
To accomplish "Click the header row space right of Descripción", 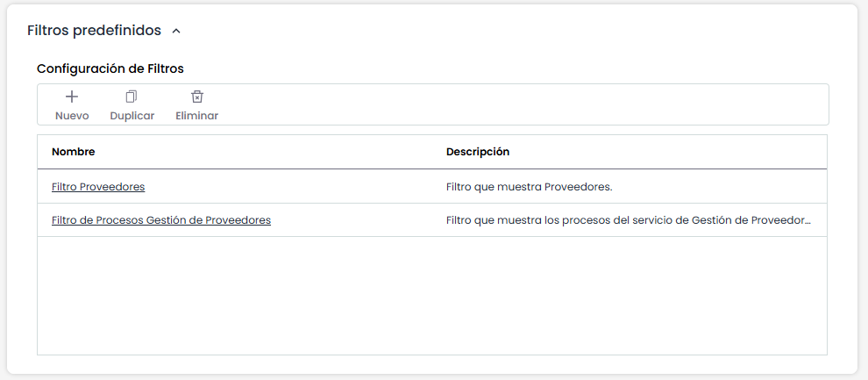I will tap(666, 152).
